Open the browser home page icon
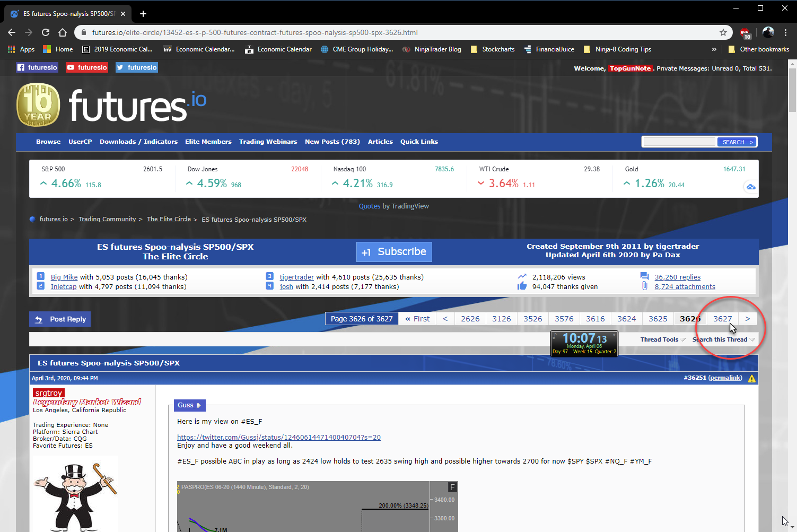Viewport: 797px width, 532px height. [x=63, y=32]
